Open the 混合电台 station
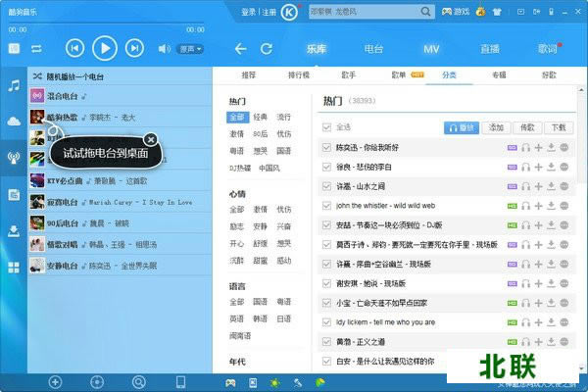Viewport: 588px width, 392px height. coord(120,96)
